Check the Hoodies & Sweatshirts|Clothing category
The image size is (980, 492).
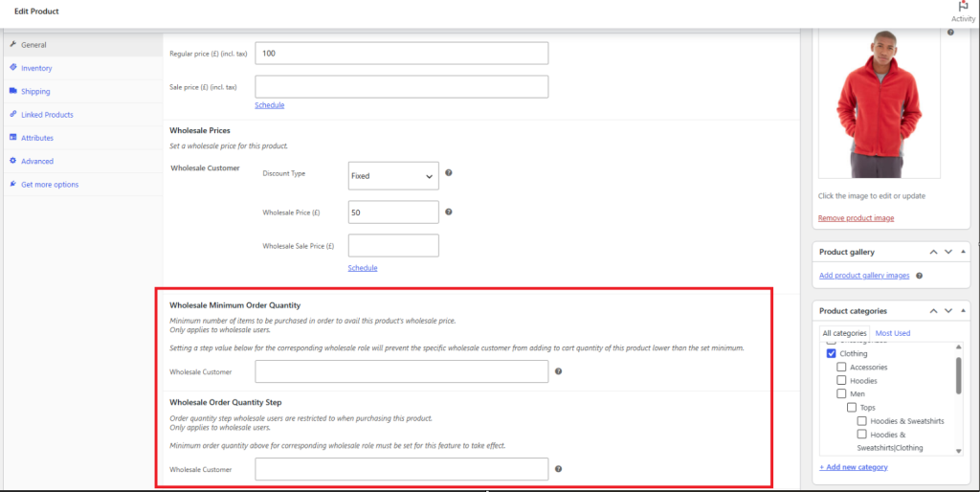click(x=862, y=434)
